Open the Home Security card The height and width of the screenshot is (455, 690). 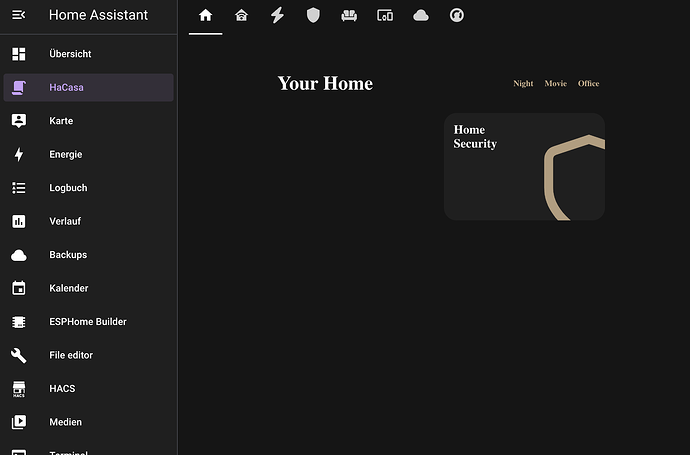[524, 167]
